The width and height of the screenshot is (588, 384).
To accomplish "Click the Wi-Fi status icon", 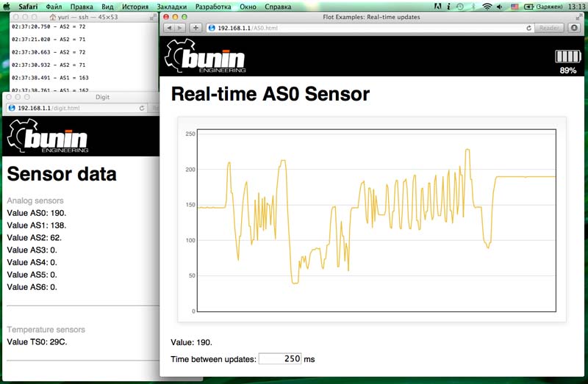I will 487,7.
